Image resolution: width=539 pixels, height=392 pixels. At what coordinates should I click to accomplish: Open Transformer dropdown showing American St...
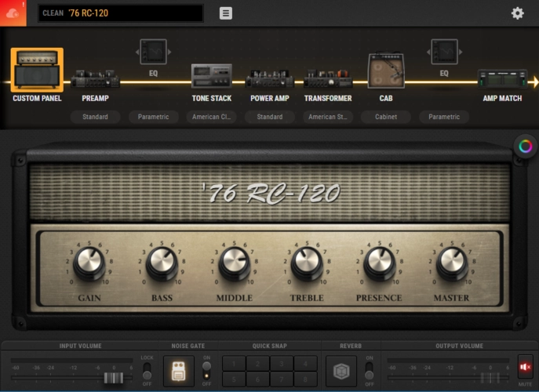coord(328,117)
